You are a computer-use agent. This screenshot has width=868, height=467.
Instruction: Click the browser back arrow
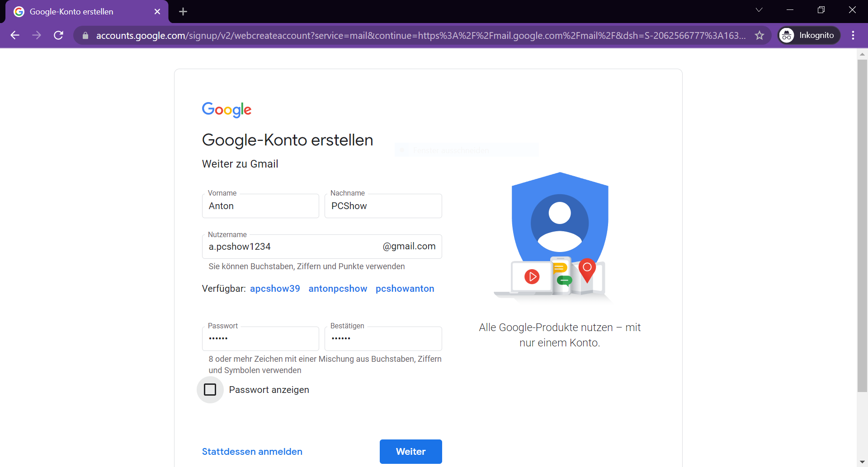15,35
